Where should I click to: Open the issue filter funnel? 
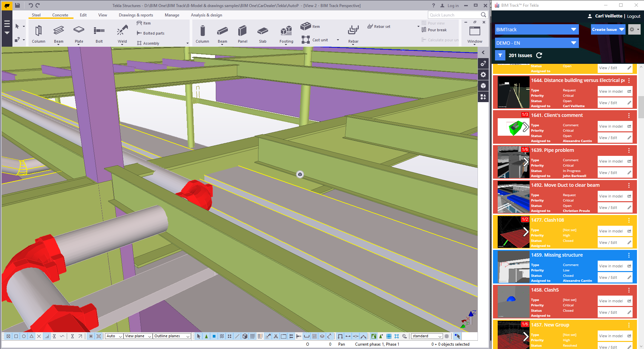500,55
